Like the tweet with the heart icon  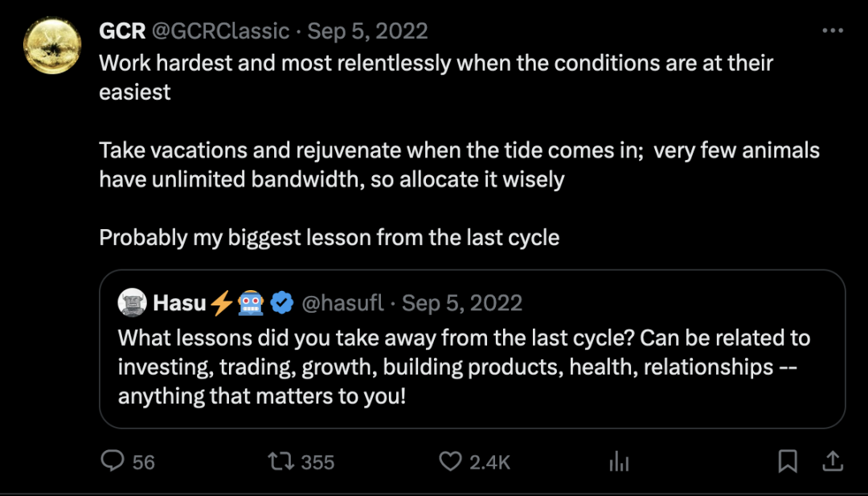click(x=451, y=461)
